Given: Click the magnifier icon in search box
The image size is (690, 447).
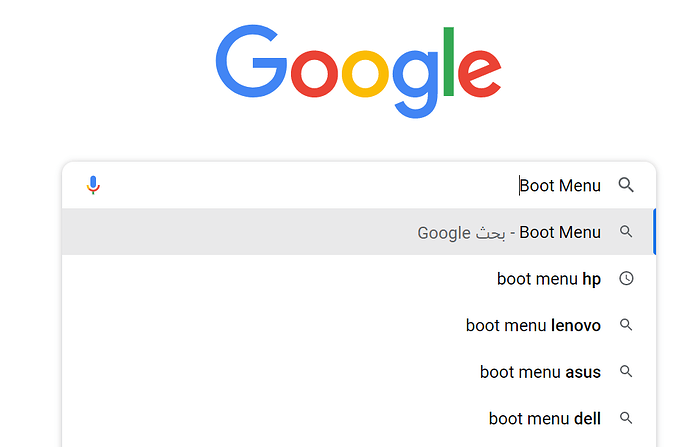Looking at the screenshot, I should click(626, 185).
